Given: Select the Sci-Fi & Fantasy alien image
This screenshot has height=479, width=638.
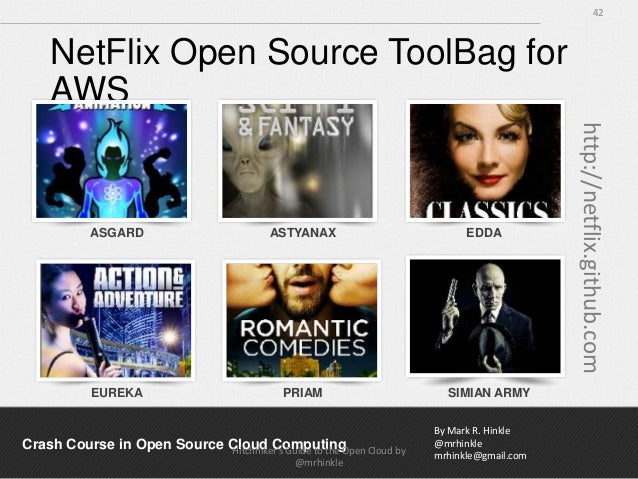Looking at the screenshot, I should tap(297, 161).
